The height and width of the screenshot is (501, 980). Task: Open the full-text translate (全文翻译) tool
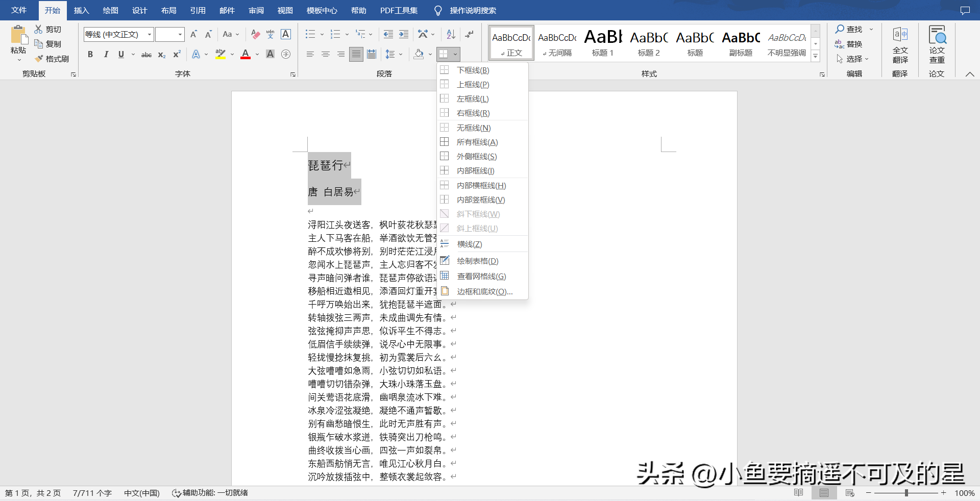coord(900,45)
